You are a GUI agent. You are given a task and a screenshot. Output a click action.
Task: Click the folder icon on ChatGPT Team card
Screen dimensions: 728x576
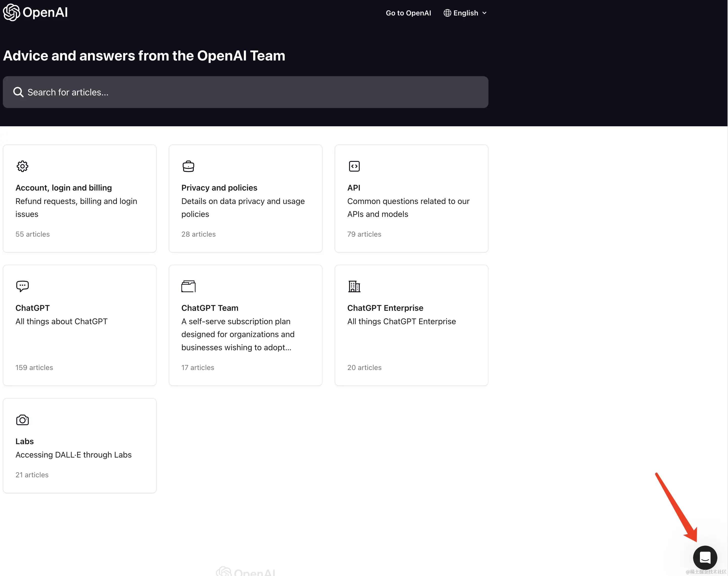188,286
